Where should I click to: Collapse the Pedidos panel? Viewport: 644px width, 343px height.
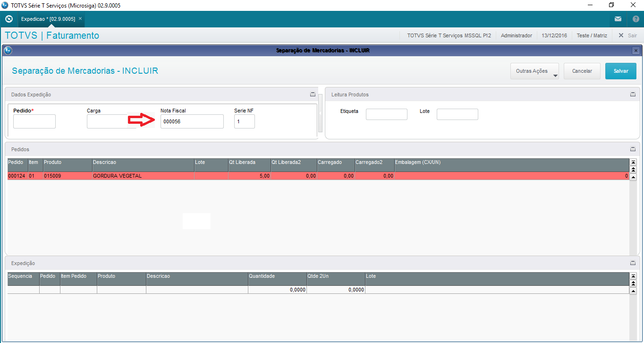coord(633,149)
